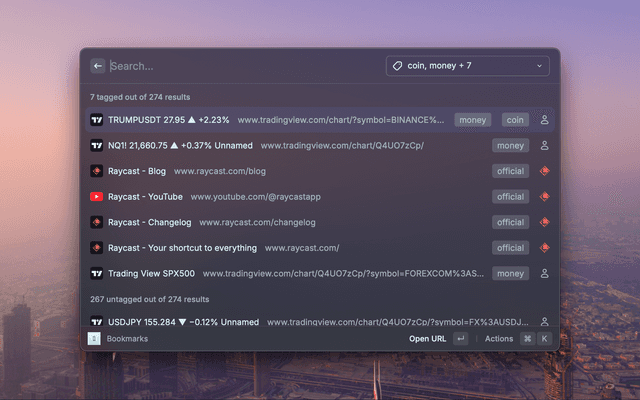Screen dimensions: 640x400
Task: Focus the Search input field
Action: (x=240, y=66)
